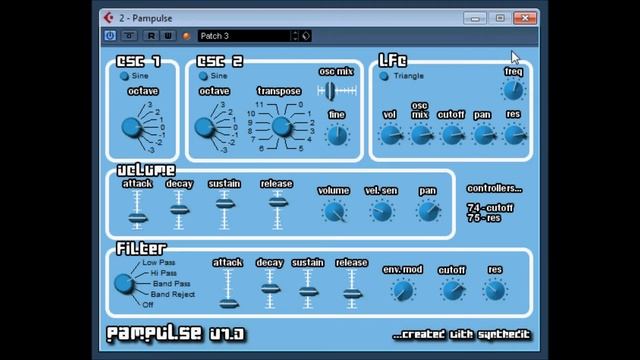Click the Filter attack slider handle
Viewport: 640px width, 360px height.
point(229,304)
